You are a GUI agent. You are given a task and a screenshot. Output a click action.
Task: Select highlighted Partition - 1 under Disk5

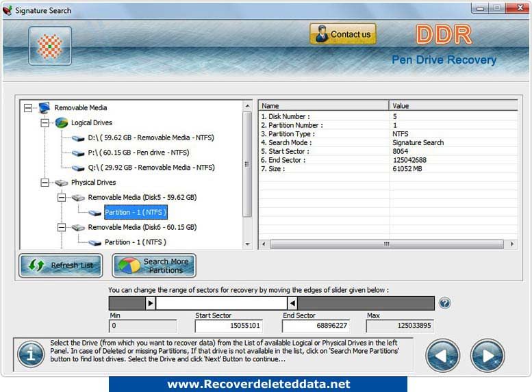tap(136, 212)
